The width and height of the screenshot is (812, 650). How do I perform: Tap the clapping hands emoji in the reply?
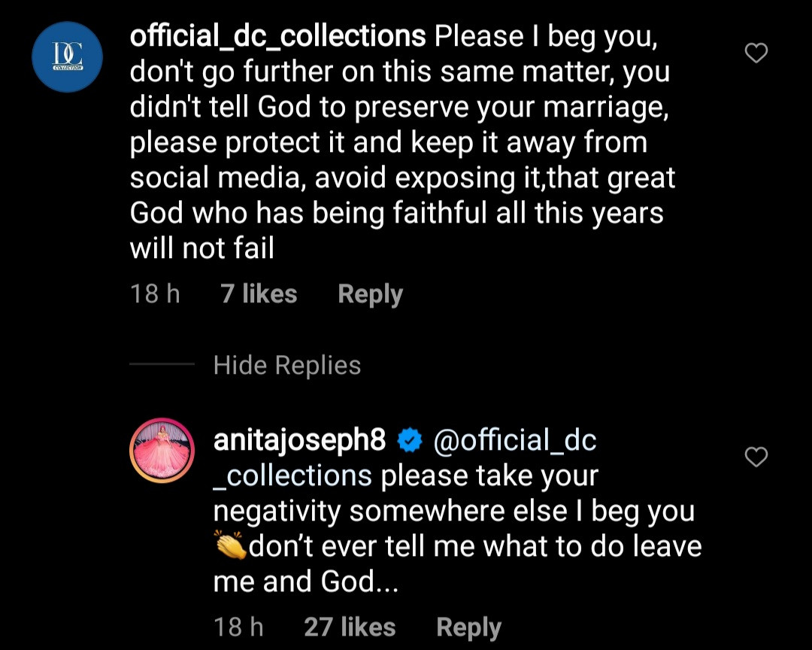pos(229,546)
